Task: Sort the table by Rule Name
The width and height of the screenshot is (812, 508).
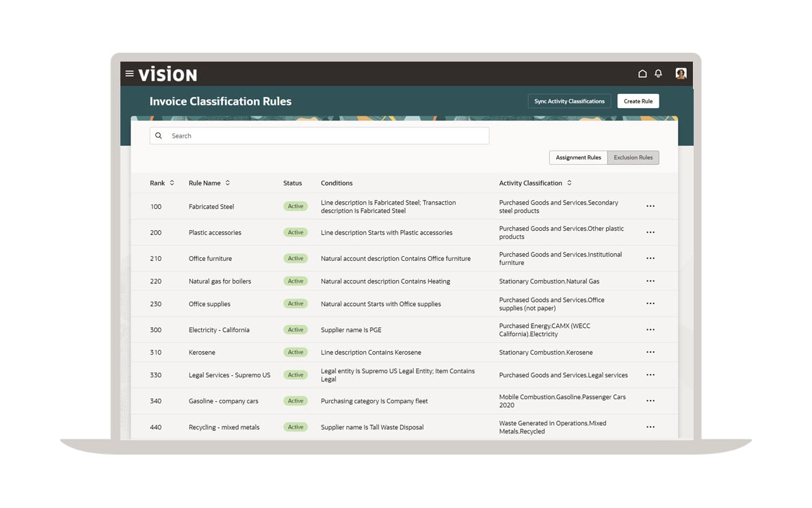Action: tap(228, 183)
